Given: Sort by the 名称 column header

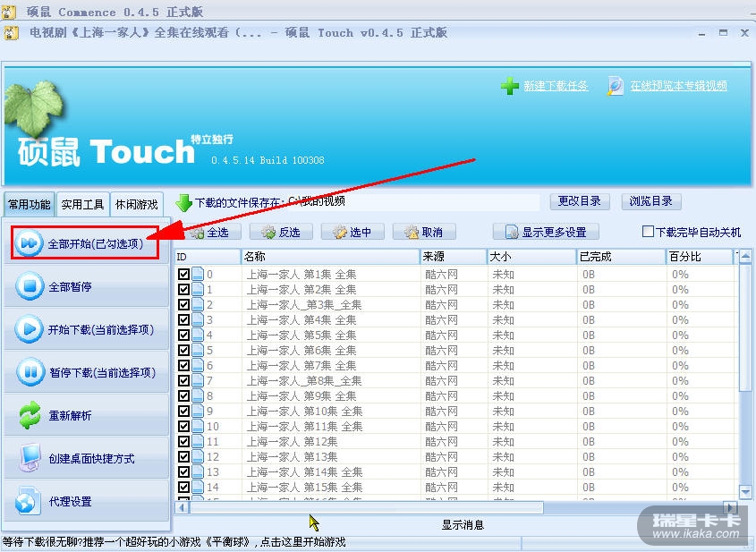Looking at the screenshot, I should [330, 257].
